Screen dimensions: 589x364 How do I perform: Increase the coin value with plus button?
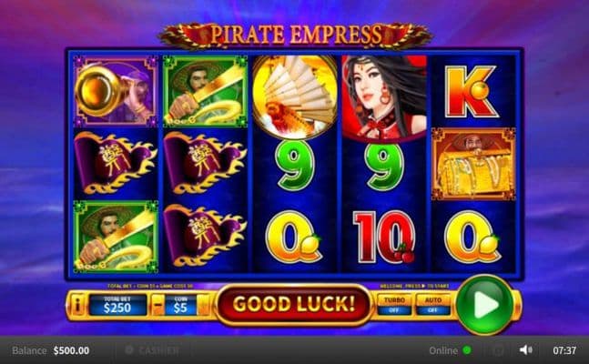pyautogui.click(x=203, y=306)
